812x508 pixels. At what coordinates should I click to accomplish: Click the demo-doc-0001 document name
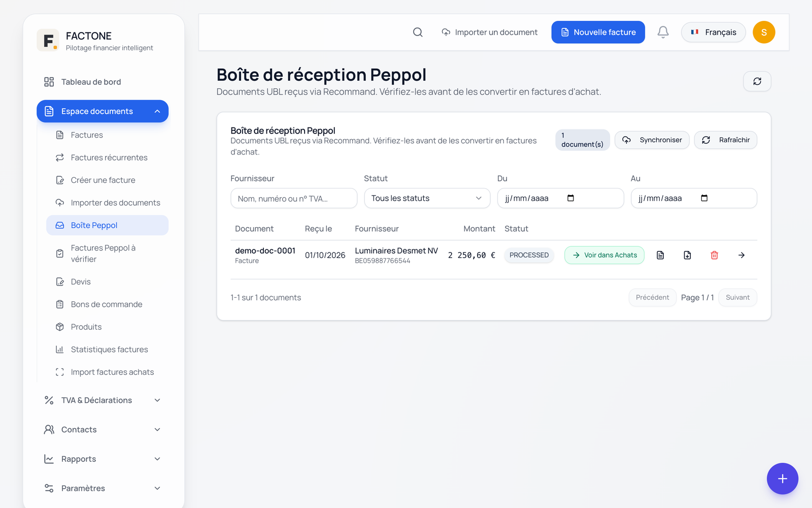tap(265, 250)
